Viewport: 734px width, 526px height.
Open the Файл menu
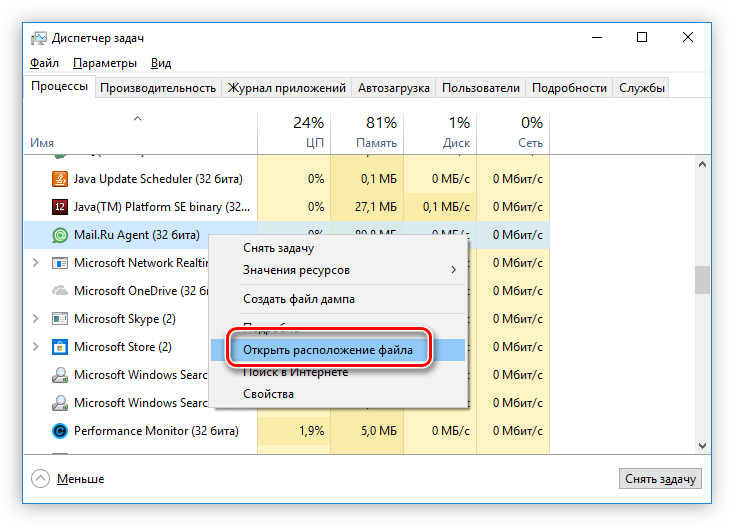[44, 63]
